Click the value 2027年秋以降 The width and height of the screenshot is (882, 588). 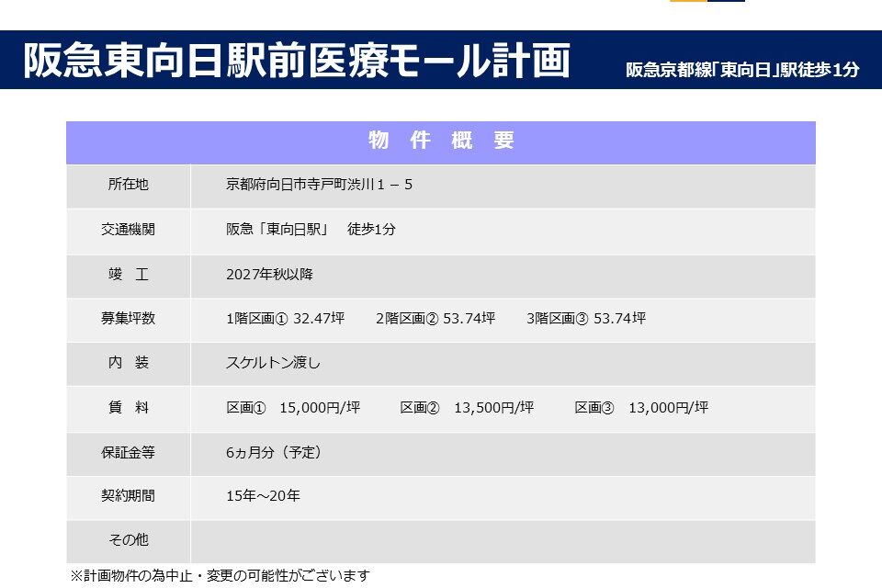[x=269, y=275]
